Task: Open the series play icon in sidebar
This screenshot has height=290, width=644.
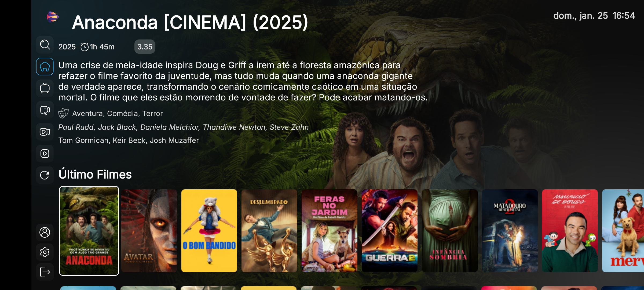Action: (45, 154)
